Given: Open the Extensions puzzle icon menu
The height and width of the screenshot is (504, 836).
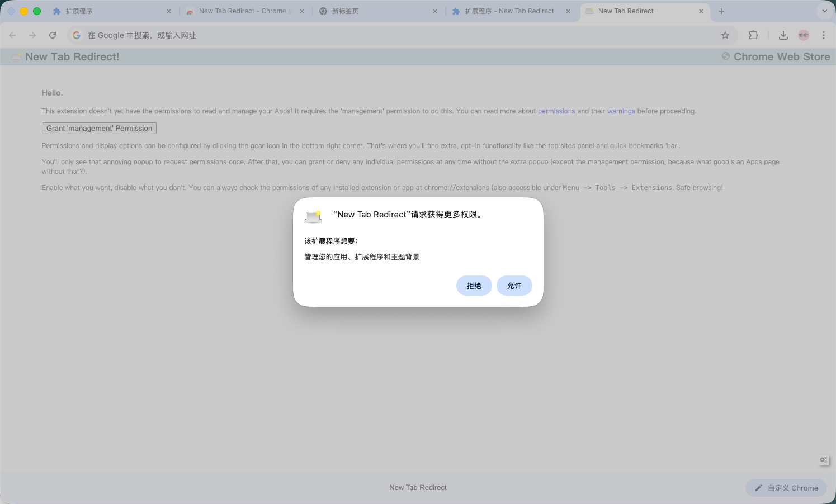Looking at the screenshot, I should 753,35.
